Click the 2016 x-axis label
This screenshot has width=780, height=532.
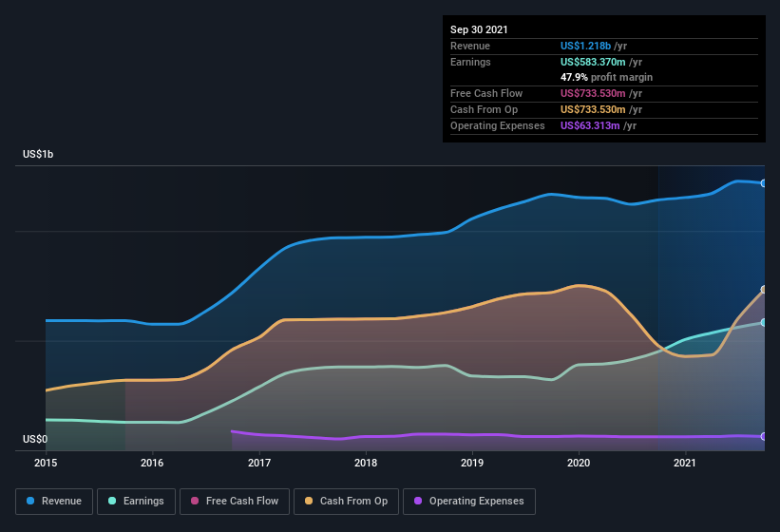(x=152, y=463)
